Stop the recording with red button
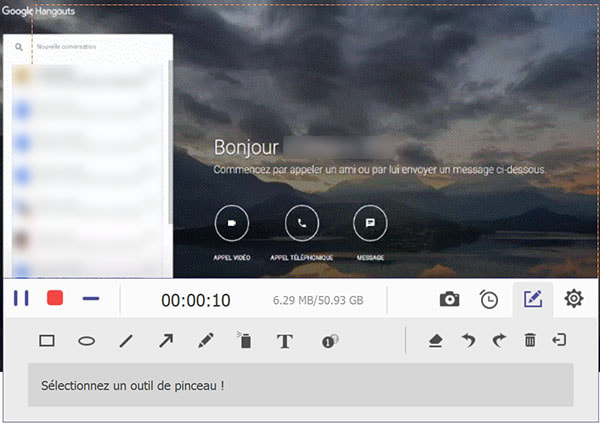 tap(55, 299)
